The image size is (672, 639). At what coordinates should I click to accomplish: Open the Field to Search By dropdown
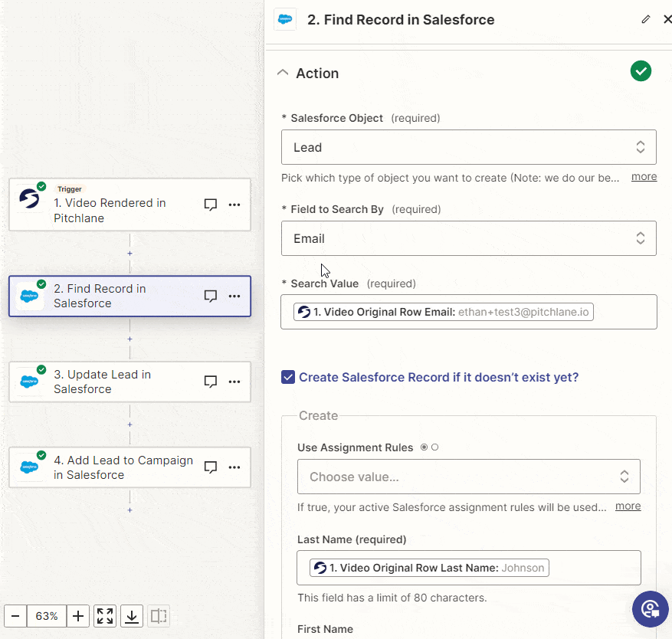coord(469,238)
